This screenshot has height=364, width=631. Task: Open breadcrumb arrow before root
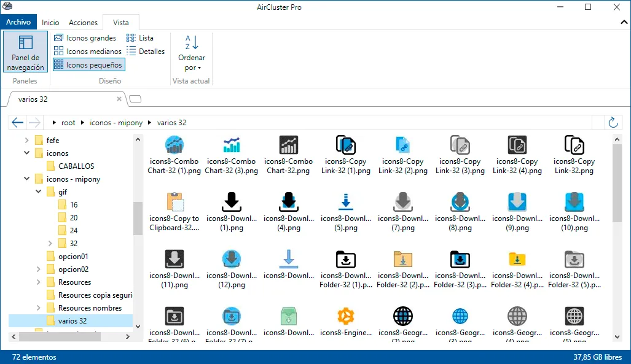54,123
